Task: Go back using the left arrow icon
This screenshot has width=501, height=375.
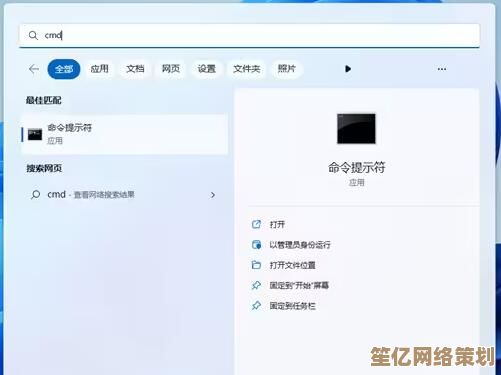Action: click(x=34, y=69)
